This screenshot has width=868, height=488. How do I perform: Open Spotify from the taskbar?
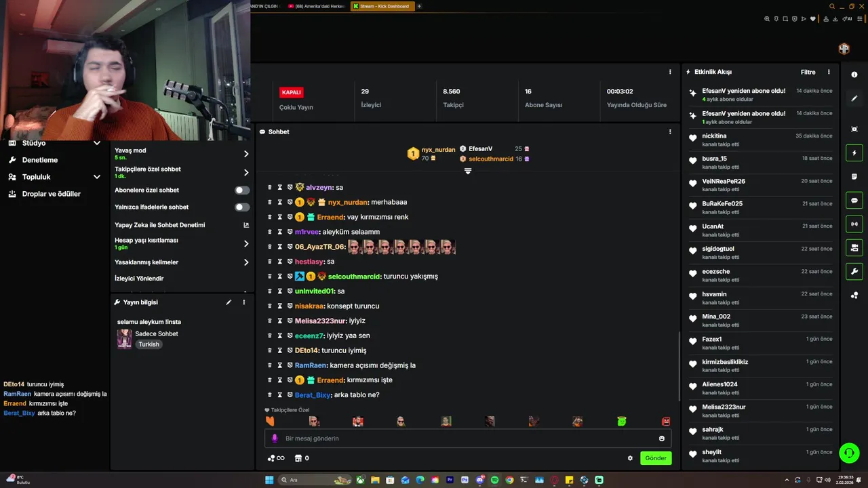pyautogui.click(x=494, y=480)
